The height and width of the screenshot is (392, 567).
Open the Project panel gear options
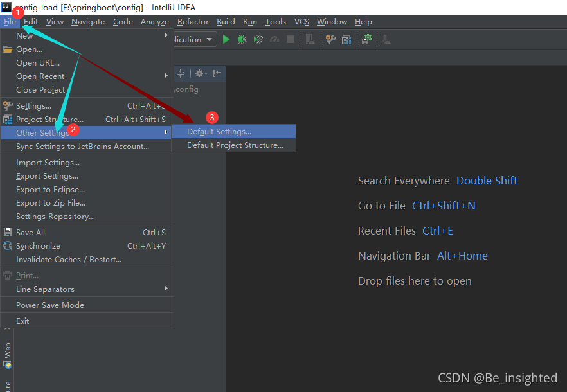click(201, 74)
